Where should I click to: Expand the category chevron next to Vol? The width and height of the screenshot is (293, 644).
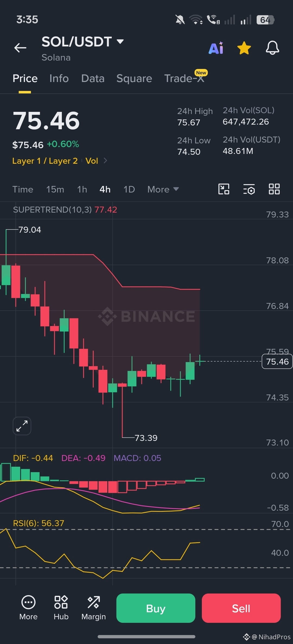[x=106, y=161]
